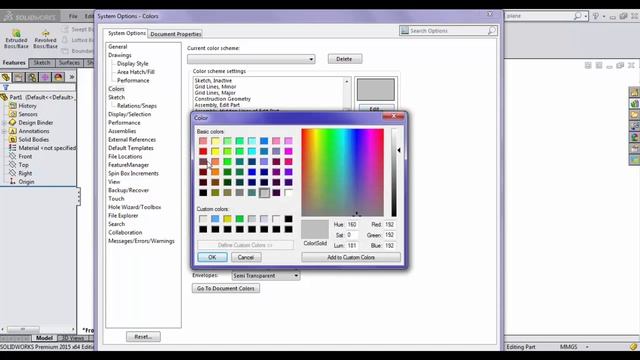Select Colors in the options list
Screen dimensions: 640x360
coord(116,89)
